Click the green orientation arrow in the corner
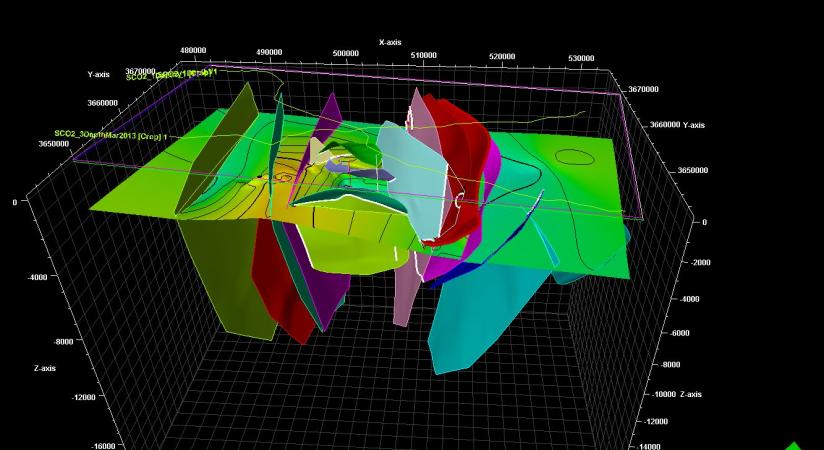This screenshot has height=450, width=824. pos(794,445)
